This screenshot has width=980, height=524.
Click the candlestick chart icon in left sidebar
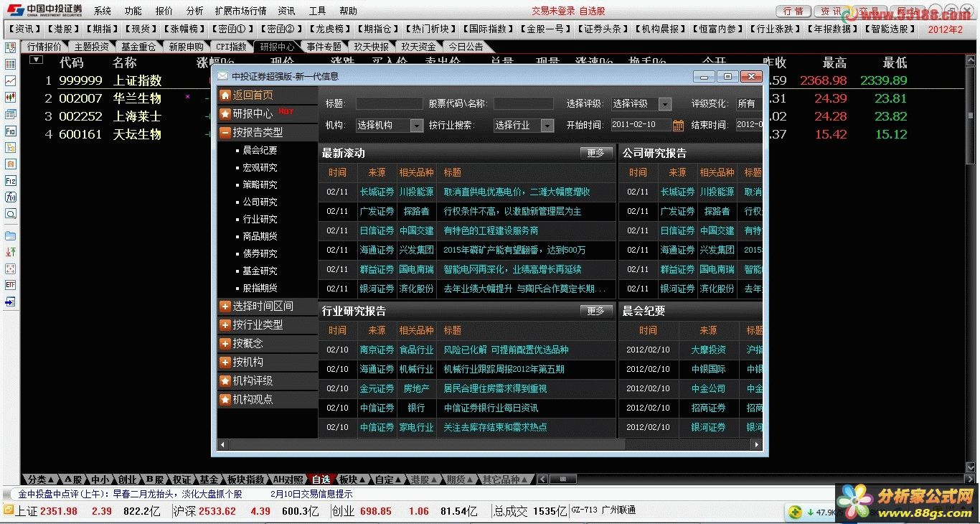coord(10,97)
